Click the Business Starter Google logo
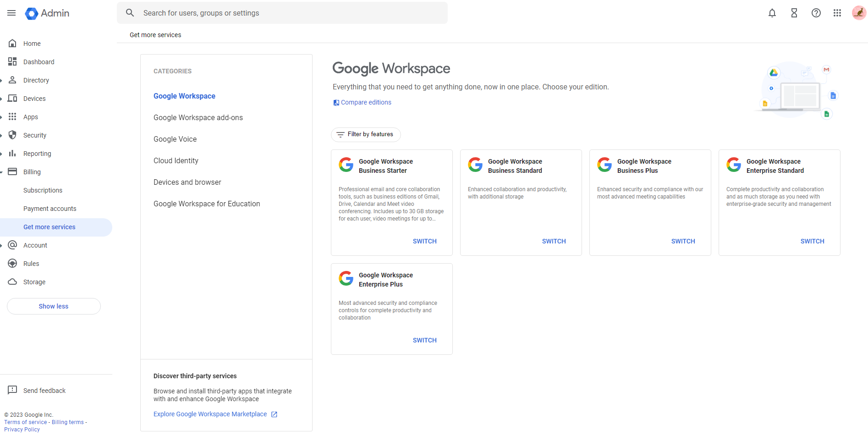 [346, 165]
